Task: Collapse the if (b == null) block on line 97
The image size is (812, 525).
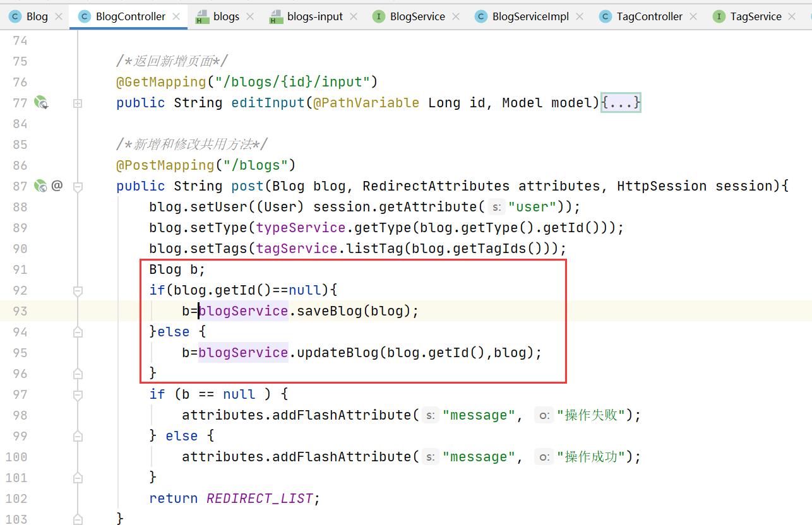Action: [x=78, y=395]
